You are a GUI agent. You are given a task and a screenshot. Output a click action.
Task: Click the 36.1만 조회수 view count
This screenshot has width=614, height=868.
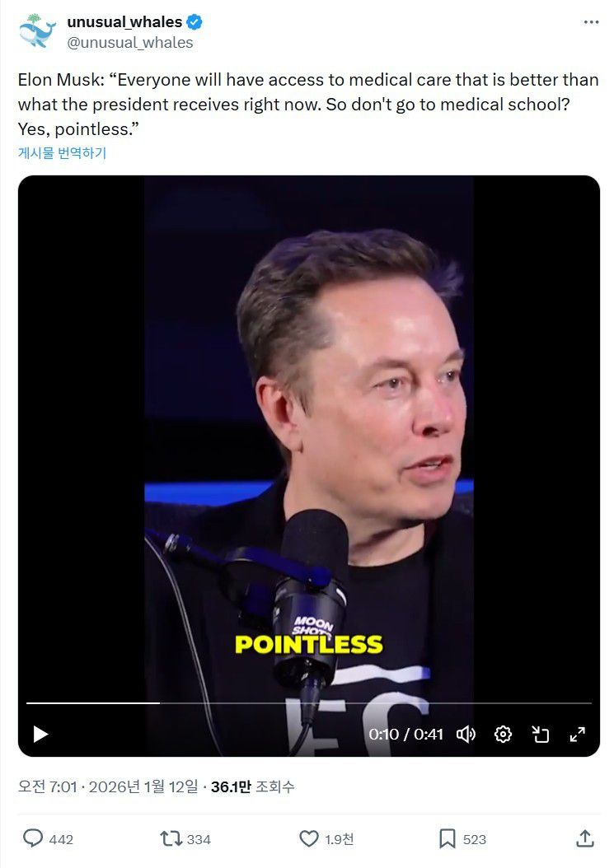click(x=252, y=787)
